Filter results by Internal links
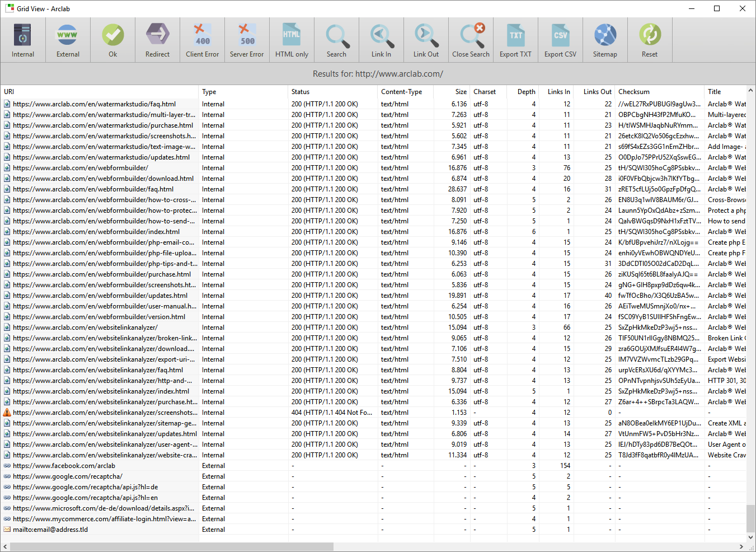 click(x=23, y=40)
